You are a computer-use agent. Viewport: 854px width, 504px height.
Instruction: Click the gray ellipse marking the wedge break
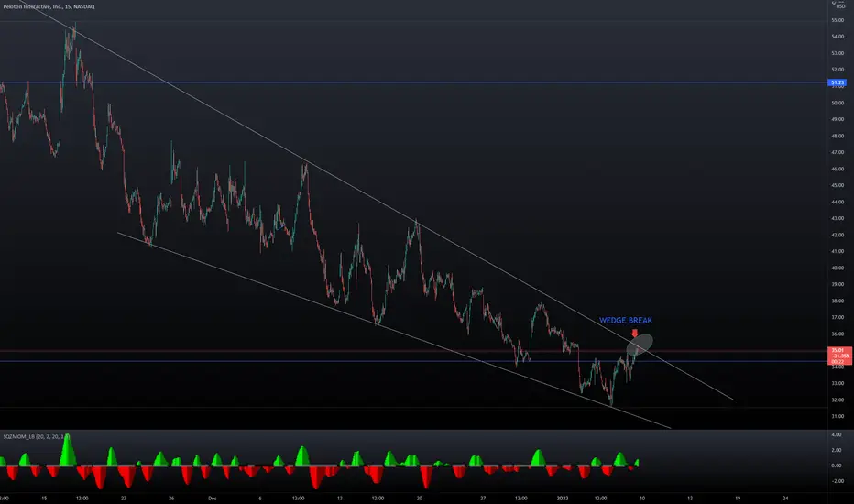click(640, 345)
